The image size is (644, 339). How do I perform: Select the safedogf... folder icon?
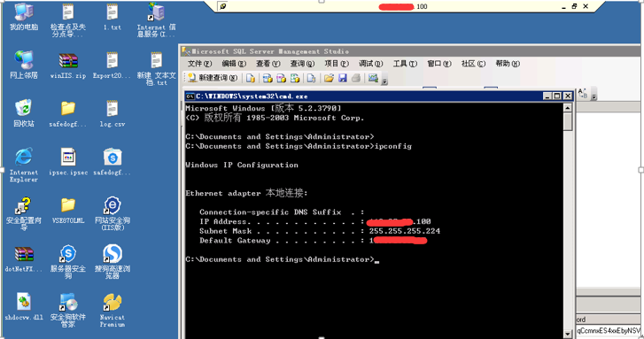tap(68, 113)
